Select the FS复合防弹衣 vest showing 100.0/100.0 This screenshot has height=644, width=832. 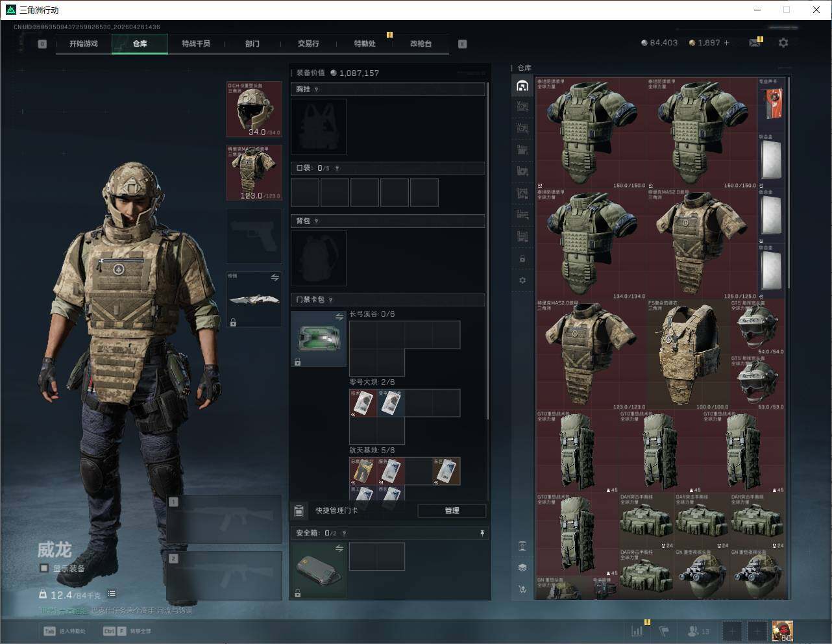coord(689,355)
